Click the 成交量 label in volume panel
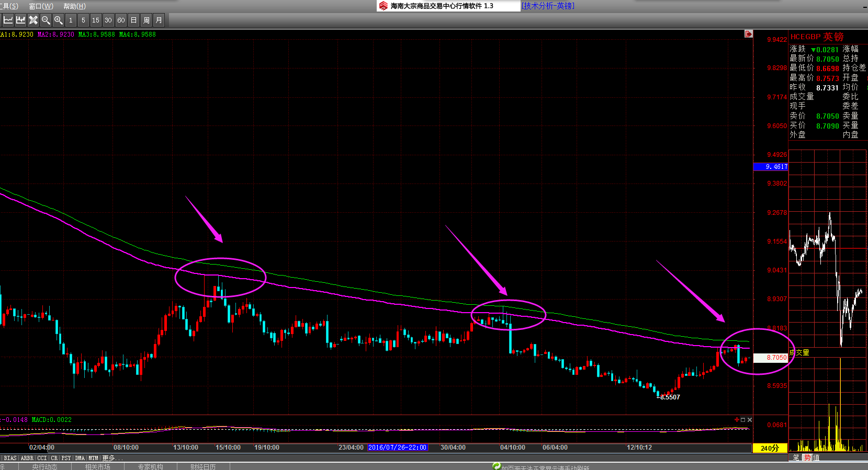The width and height of the screenshot is (868, 470). click(799, 352)
